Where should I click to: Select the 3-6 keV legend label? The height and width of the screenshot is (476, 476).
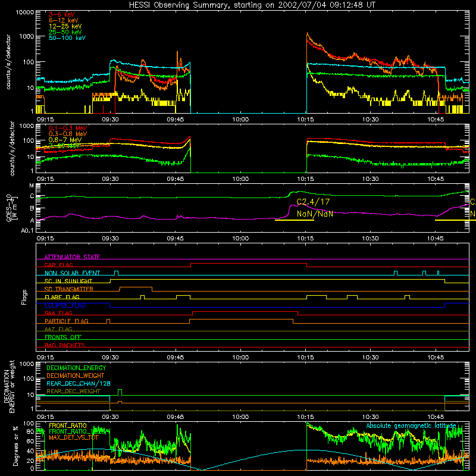(x=61, y=14)
